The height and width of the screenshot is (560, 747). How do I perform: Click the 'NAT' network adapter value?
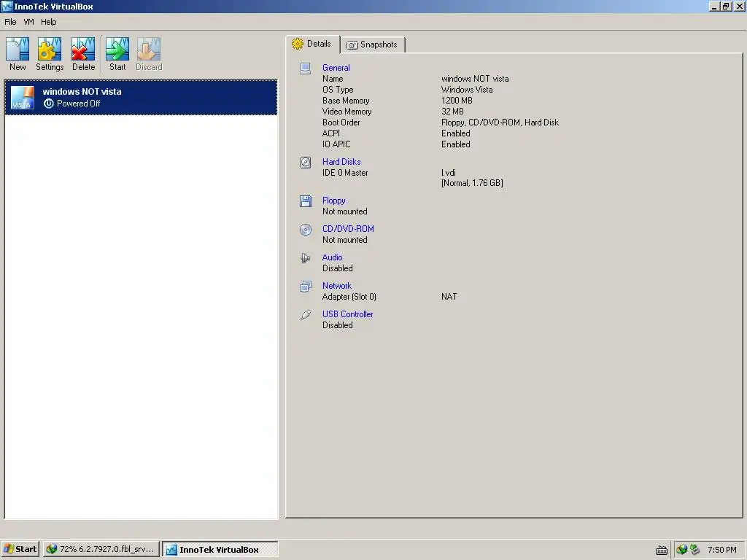[449, 297]
